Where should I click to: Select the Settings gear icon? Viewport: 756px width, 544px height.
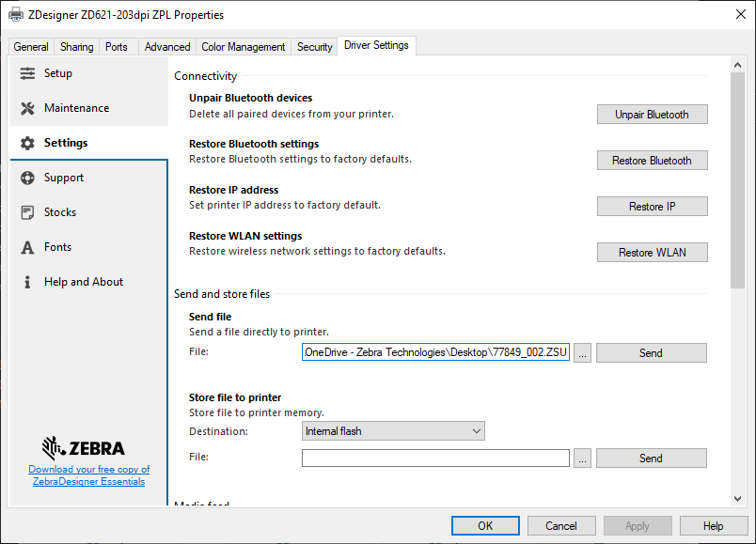pyautogui.click(x=27, y=143)
